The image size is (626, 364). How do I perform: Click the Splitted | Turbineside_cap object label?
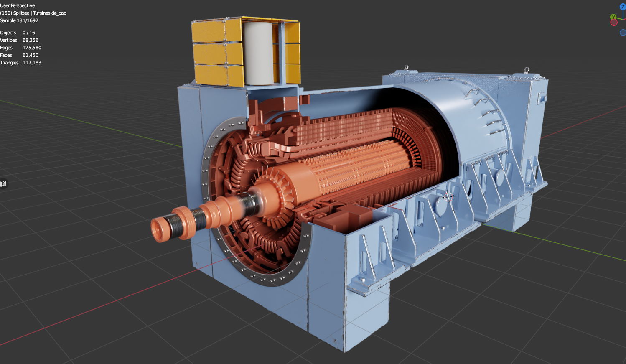coord(33,13)
